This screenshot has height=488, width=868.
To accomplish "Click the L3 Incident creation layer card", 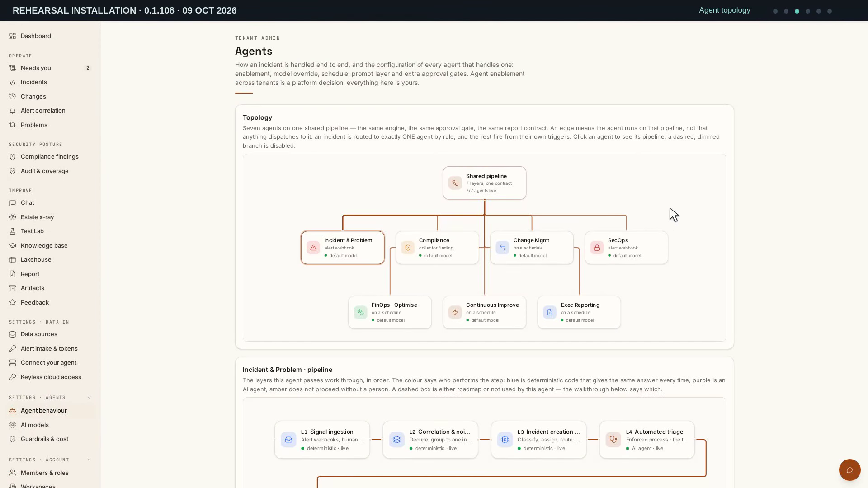I will [x=538, y=440].
